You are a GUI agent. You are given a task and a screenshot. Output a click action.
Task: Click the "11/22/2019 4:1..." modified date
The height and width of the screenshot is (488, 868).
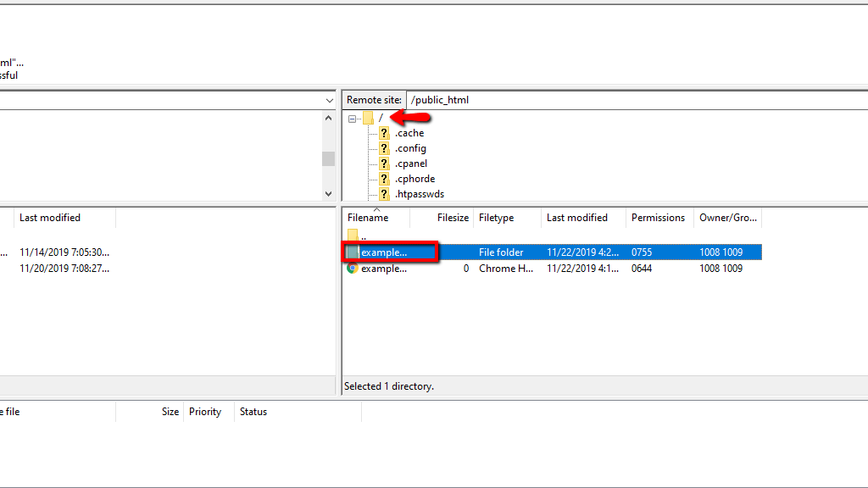[x=583, y=269]
